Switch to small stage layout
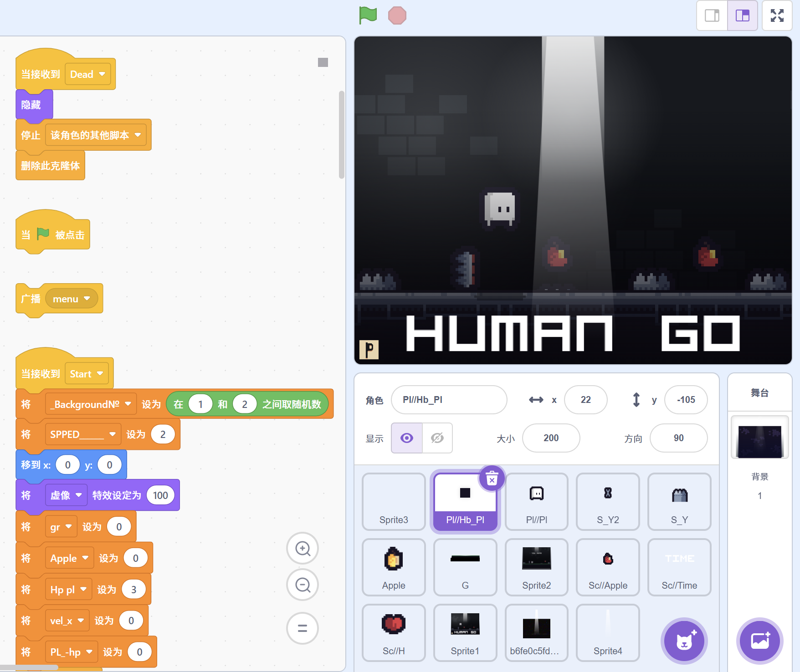 coord(712,15)
